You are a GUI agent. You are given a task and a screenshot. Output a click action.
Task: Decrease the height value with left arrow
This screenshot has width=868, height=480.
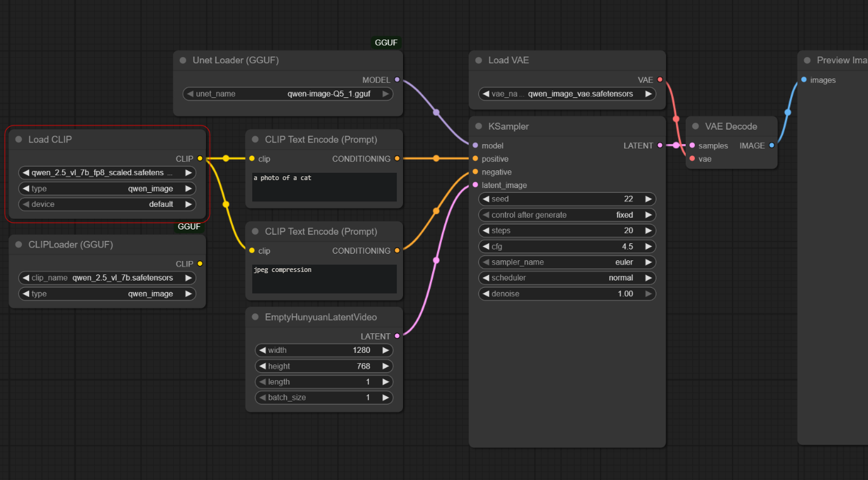[262, 366]
